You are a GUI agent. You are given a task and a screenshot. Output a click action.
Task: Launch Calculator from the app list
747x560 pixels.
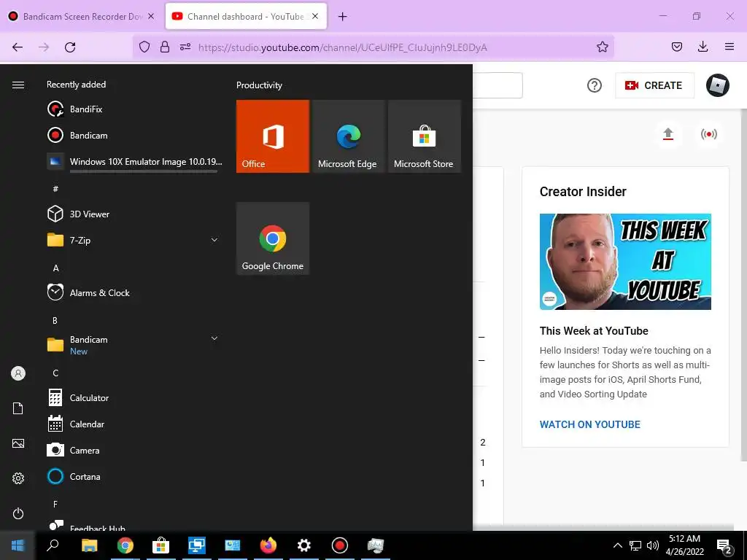134,397
